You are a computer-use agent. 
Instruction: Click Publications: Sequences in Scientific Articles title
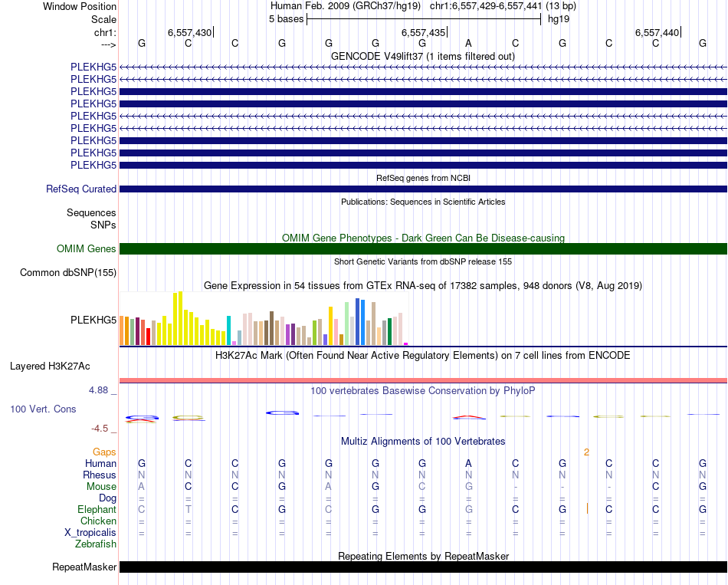[423, 202]
